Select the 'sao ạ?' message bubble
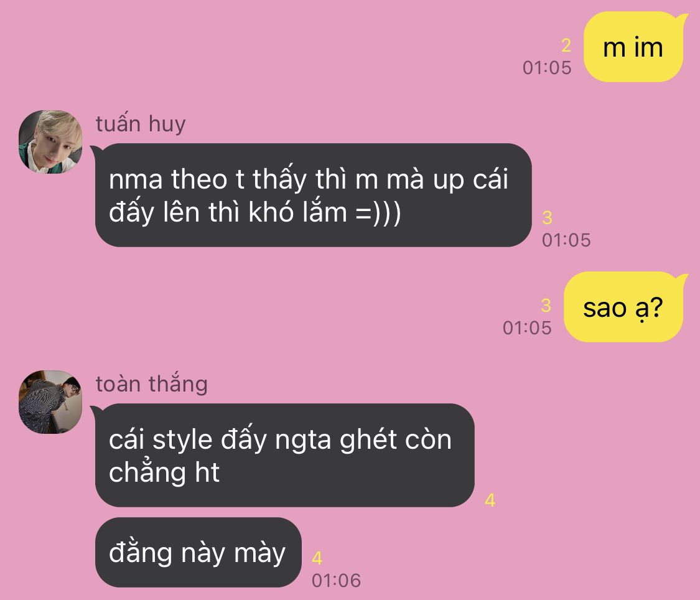 click(x=623, y=307)
